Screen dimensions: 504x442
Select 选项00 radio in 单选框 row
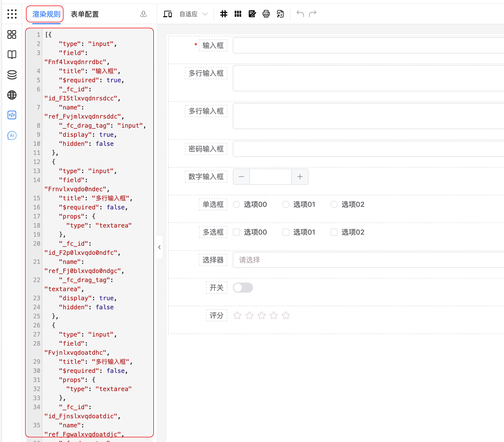pyautogui.click(x=236, y=204)
